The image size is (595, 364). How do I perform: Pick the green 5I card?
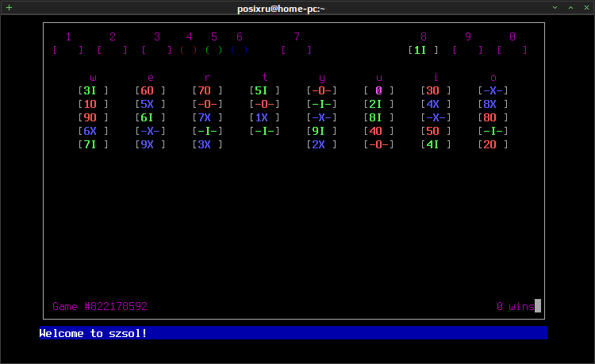(264, 90)
